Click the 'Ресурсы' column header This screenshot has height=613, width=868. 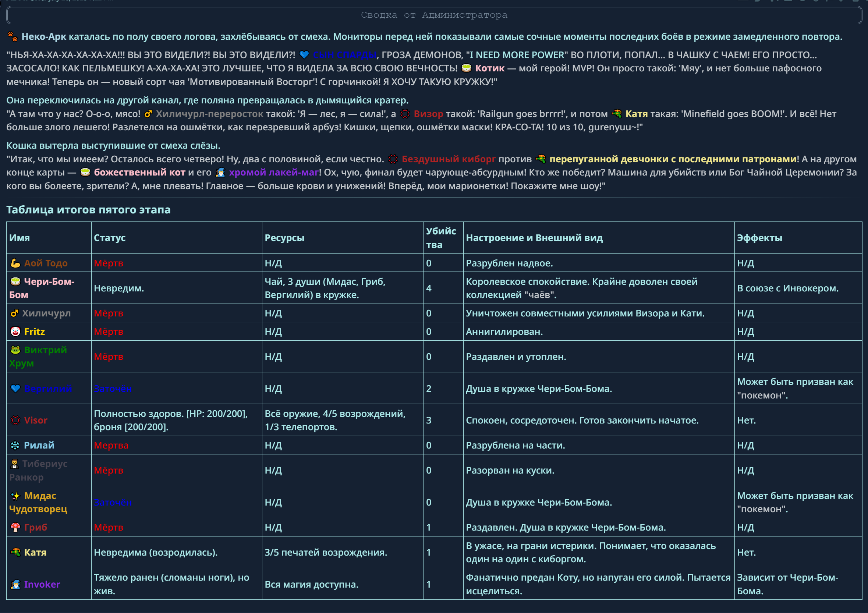point(284,238)
